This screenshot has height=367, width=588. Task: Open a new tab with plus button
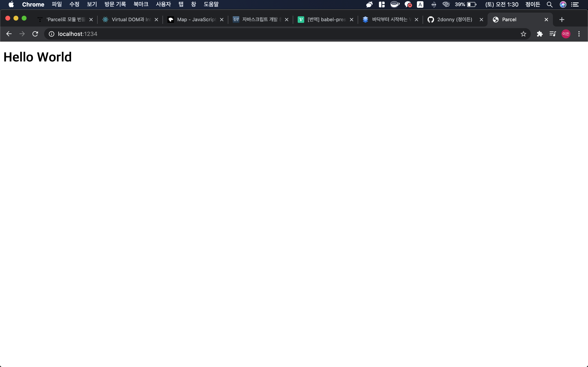562,20
